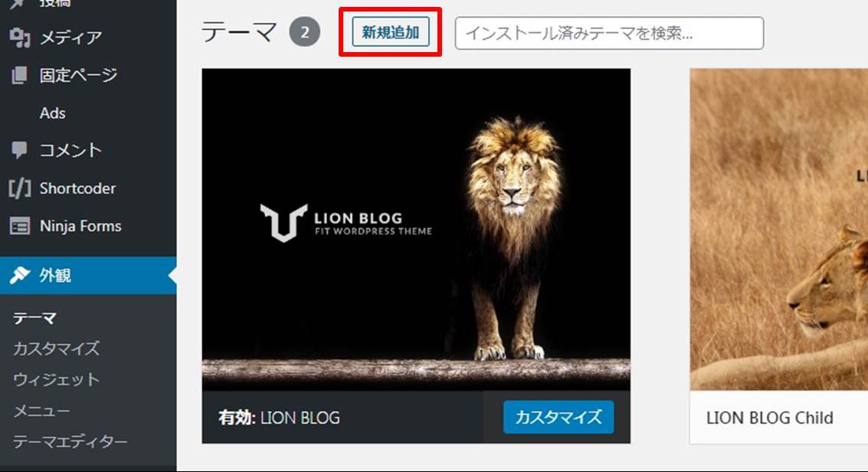
Task: Click the Media camera-music icon
Action: tap(19, 38)
